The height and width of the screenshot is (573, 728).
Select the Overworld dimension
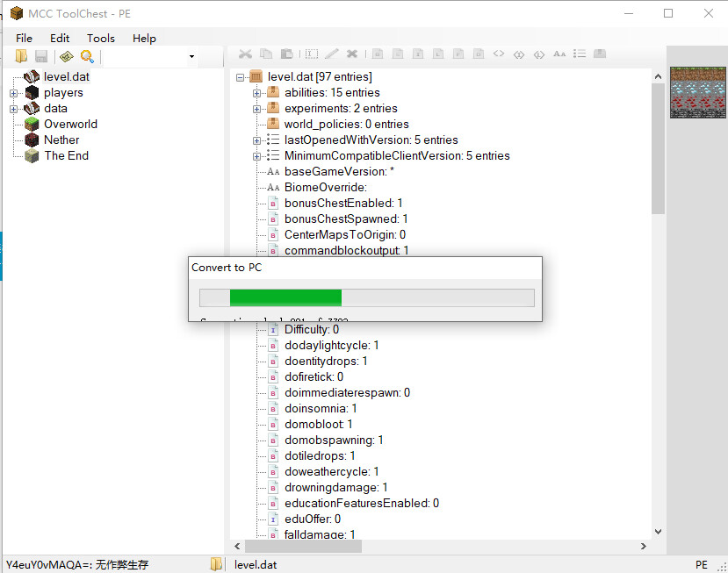point(70,124)
